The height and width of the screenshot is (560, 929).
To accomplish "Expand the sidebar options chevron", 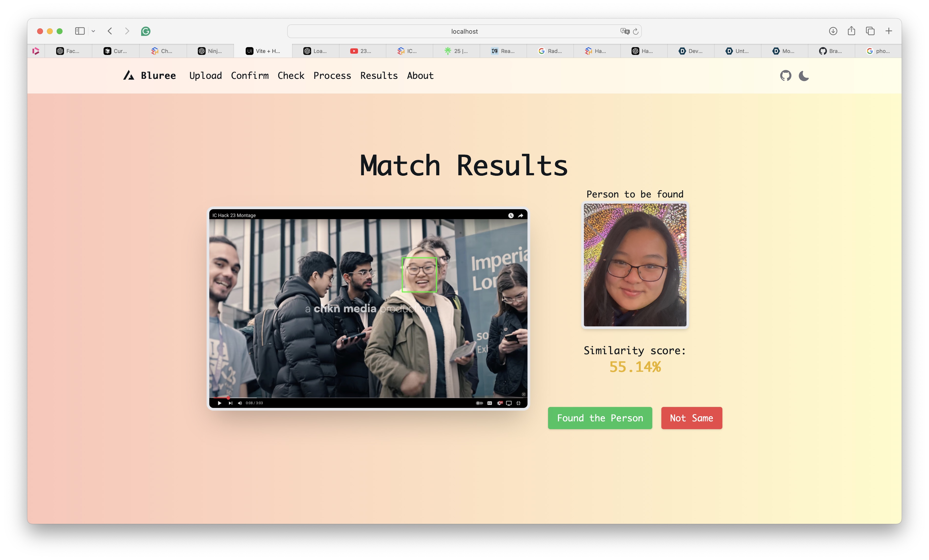I will pos(93,31).
